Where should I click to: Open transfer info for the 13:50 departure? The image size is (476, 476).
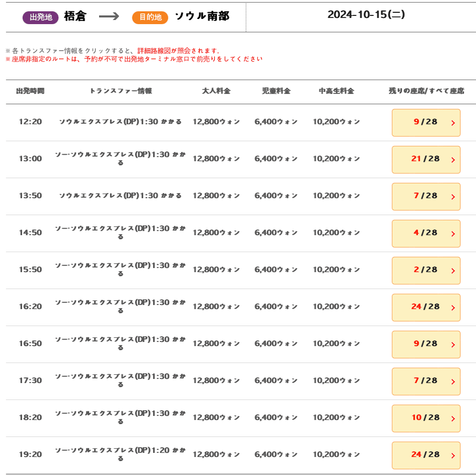click(x=120, y=196)
